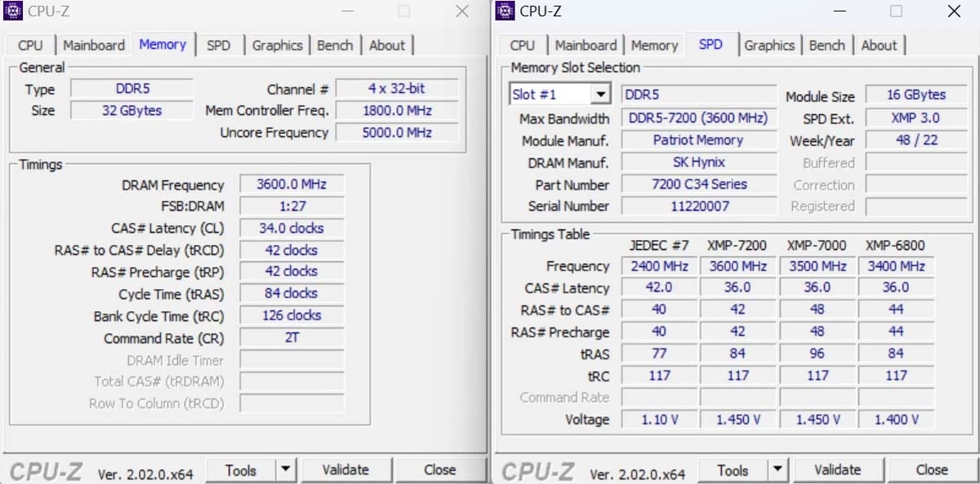Click Validate button in right window
Screen dimensions: 980x484
pyautogui.click(x=838, y=470)
